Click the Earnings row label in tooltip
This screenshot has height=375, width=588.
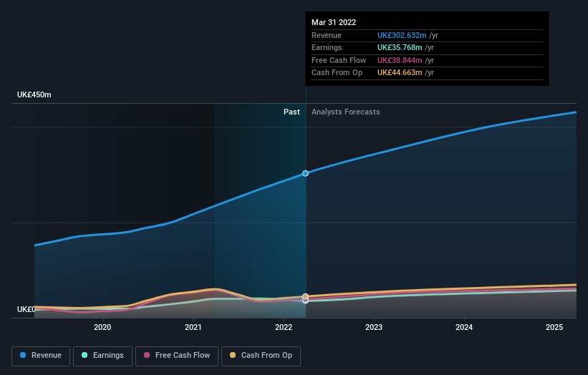click(x=327, y=47)
